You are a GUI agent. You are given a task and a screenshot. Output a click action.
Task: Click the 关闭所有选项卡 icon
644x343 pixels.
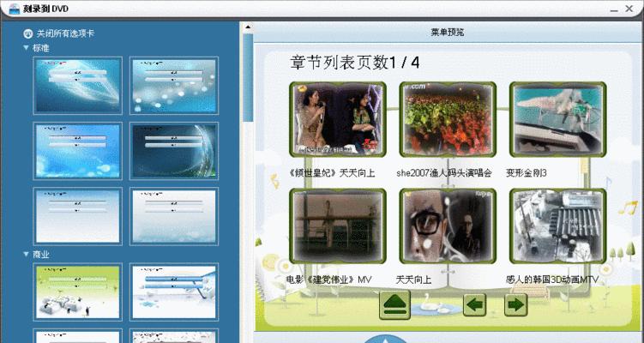(28, 33)
